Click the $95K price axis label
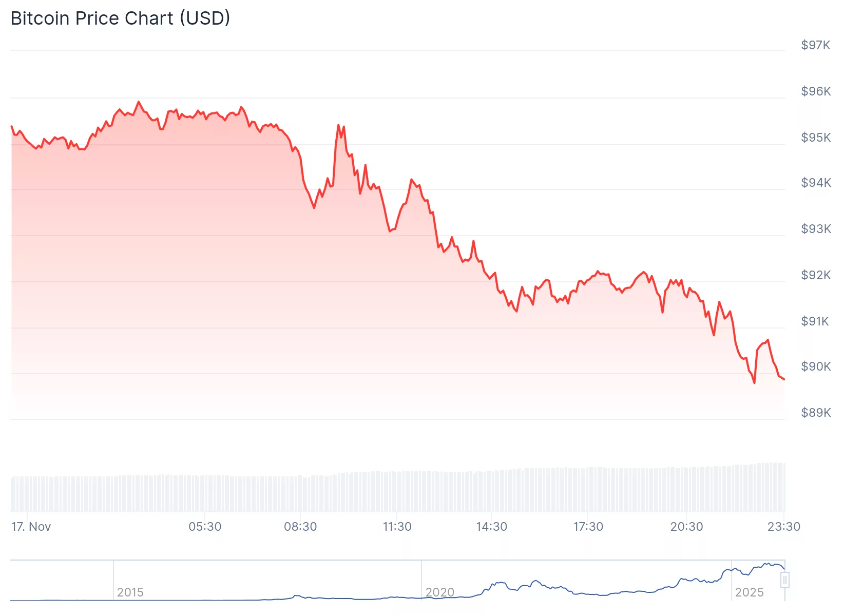Viewport: 844px width, 616px height. click(815, 138)
